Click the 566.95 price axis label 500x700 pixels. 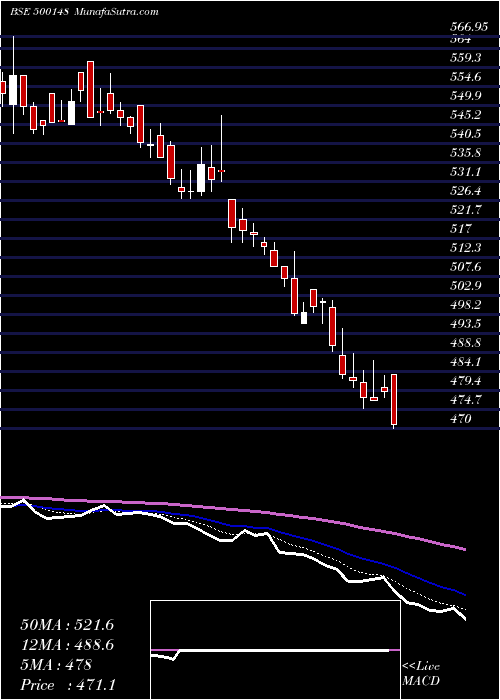(x=468, y=27)
